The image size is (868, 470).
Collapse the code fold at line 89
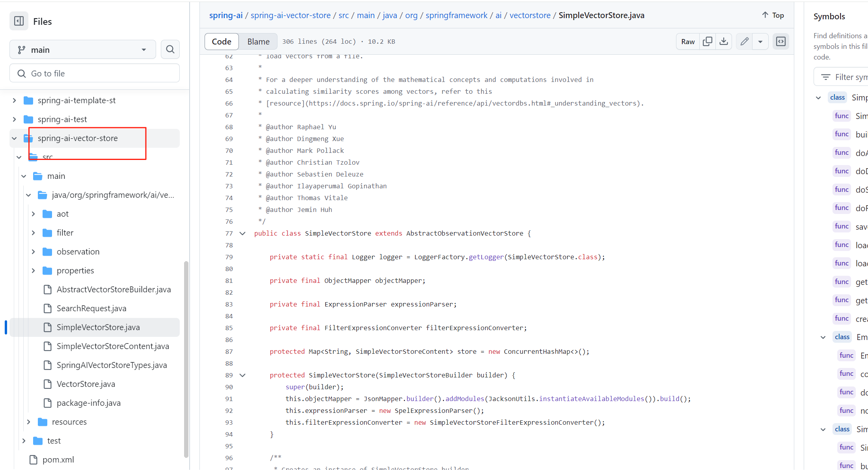pyautogui.click(x=242, y=375)
